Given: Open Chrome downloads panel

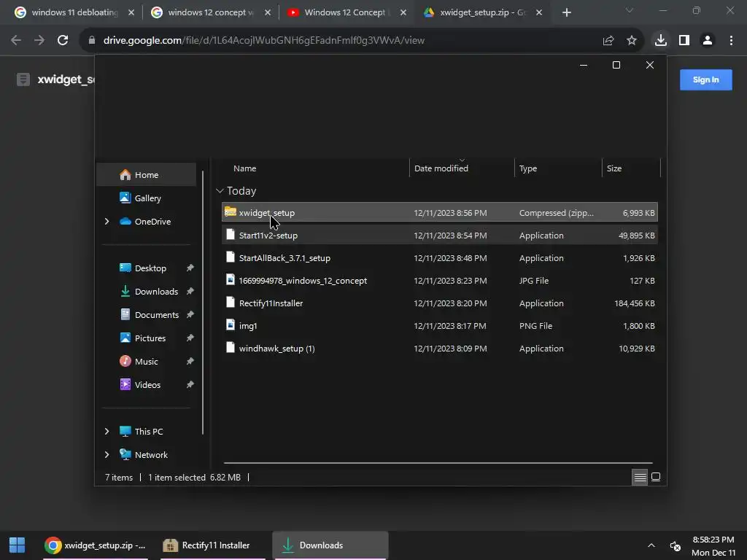Looking at the screenshot, I should tap(661, 41).
